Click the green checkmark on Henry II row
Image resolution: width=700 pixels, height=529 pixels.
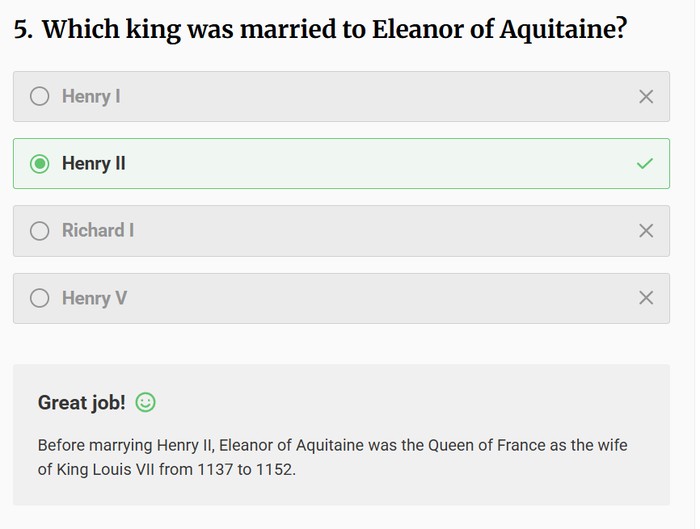click(646, 164)
